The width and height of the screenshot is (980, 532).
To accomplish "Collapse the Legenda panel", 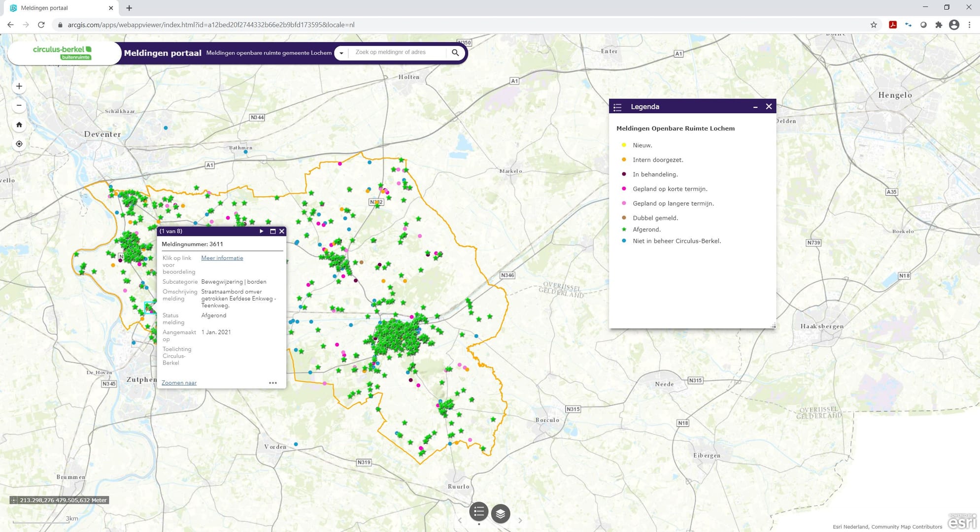I will (755, 107).
